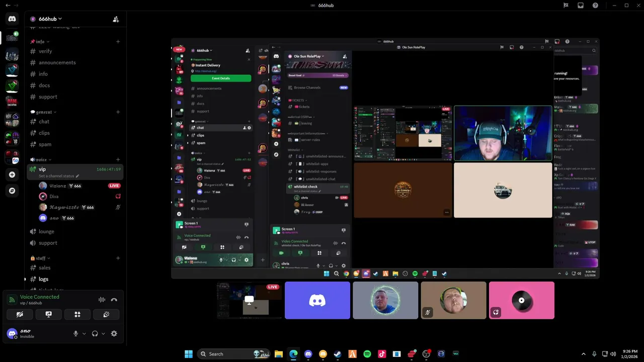Click the Add a Server plus icon
Screen dimensions: 644x362
click(12, 174)
